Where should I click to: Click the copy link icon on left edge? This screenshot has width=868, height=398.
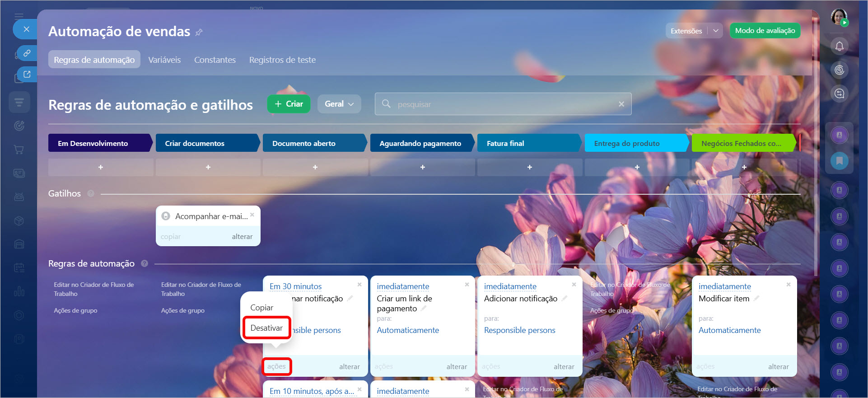point(27,53)
